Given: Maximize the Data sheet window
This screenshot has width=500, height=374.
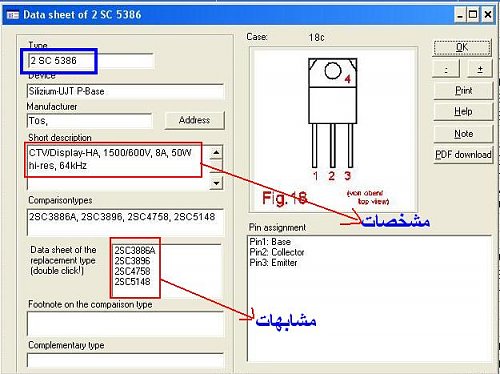Looking at the screenshot, I should pos(473,15).
